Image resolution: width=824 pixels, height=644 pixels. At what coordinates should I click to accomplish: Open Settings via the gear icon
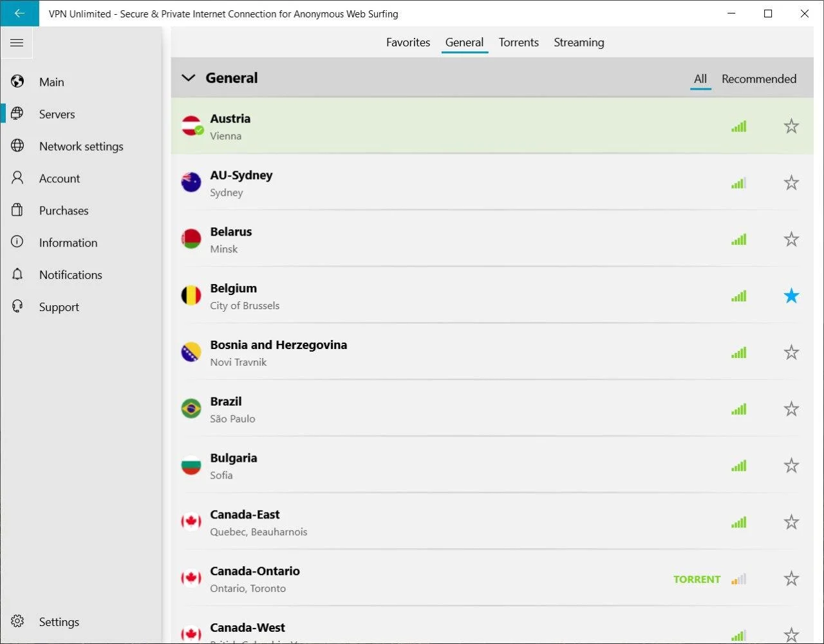(x=17, y=621)
